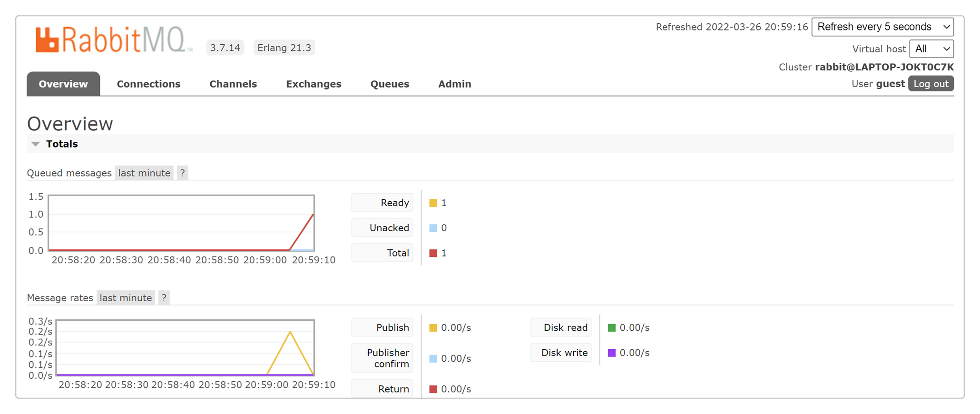The image size is (980, 414).
Task: Change Message rates last minute range
Action: [126, 297]
